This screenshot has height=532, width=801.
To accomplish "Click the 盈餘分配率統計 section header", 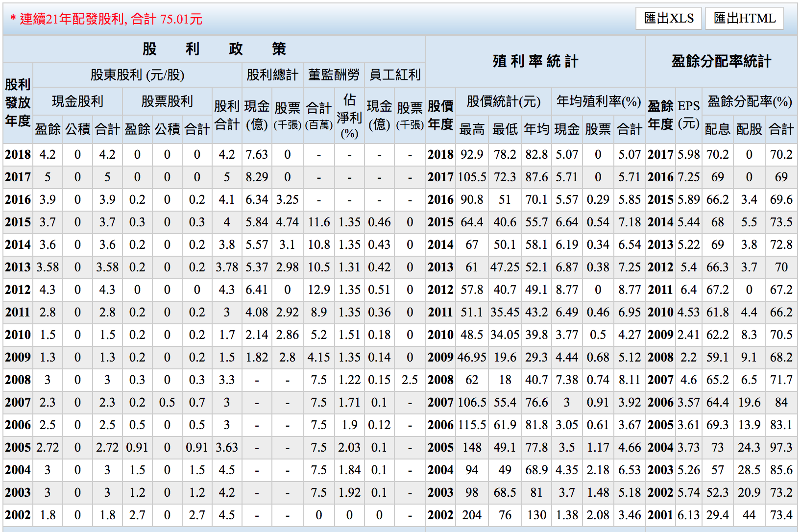I will click(x=721, y=61).
